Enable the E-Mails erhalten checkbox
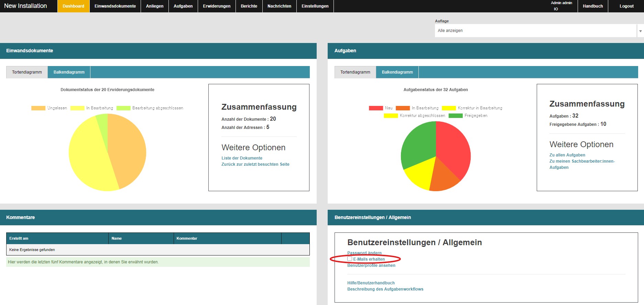The image size is (644, 305). 350,259
